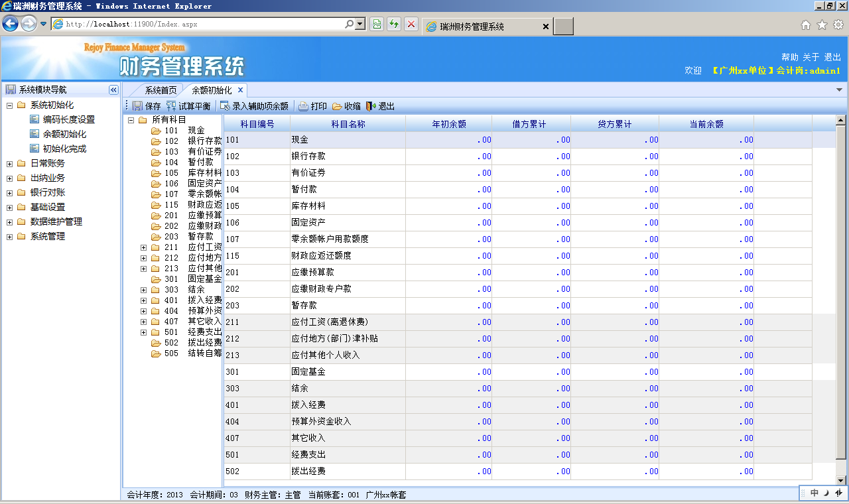
Task: Click the 保存 save toolbar button
Action: 146,106
